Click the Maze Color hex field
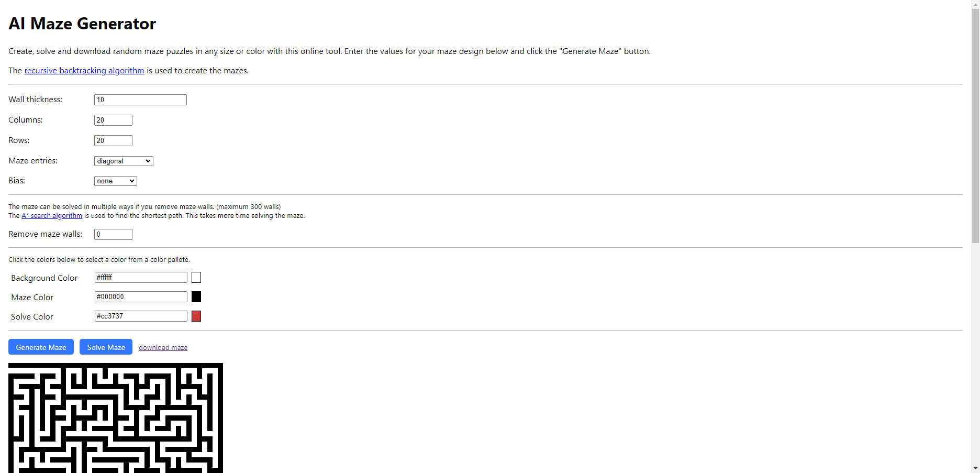980x473 pixels. point(141,297)
